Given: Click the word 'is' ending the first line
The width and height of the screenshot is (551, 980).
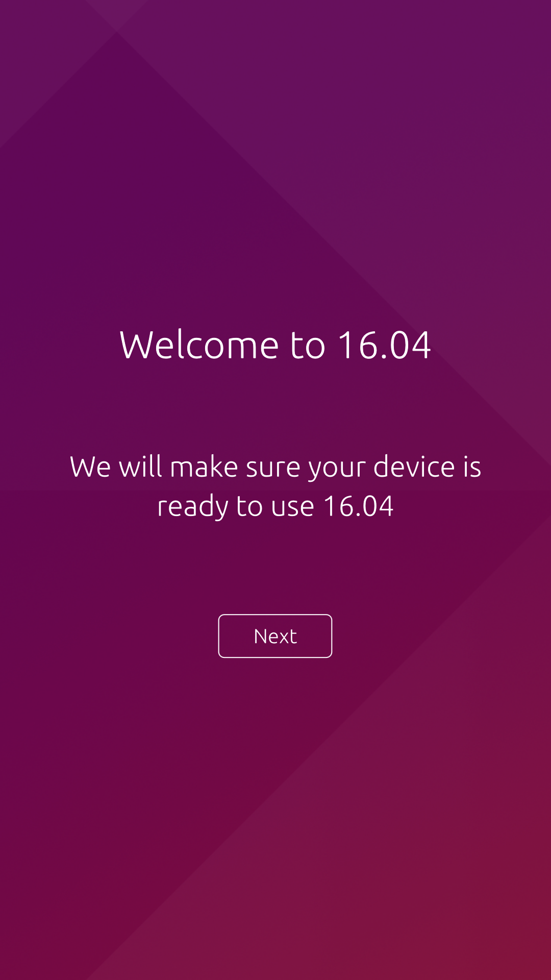Looking at the screenshot, I should [x=472, y=467].
